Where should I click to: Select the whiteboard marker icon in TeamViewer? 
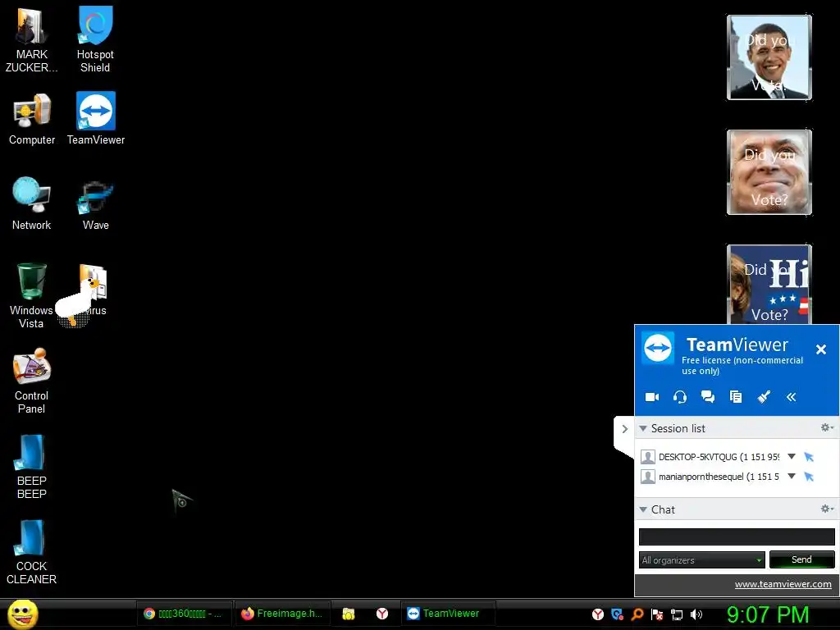pyautogui.click(x=764, y=396)
